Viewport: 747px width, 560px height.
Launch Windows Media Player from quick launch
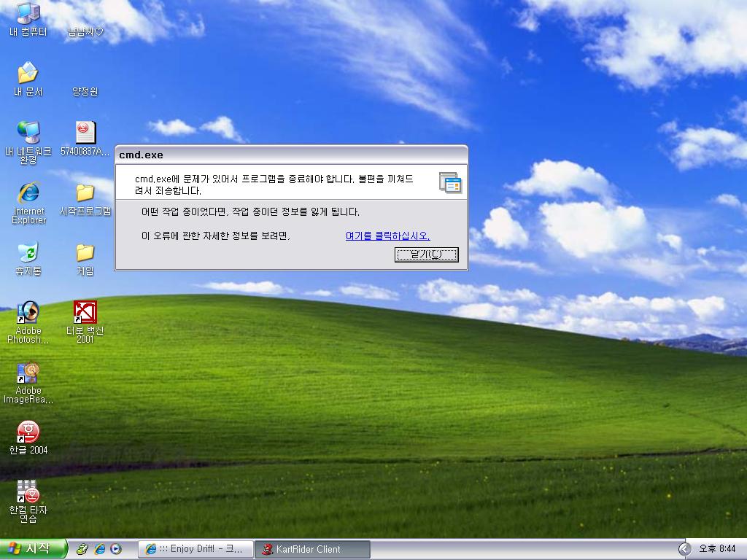[116, 549]
